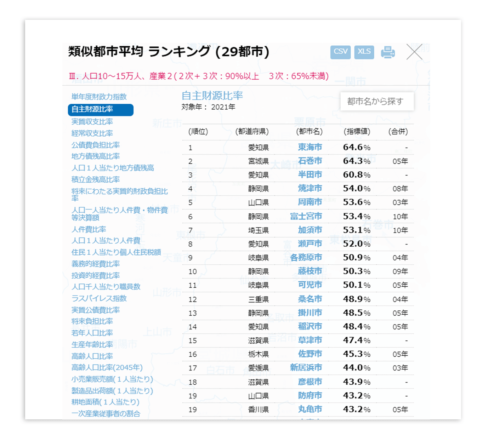Image resolution: width=488 pixels, height=448 pixels.
Task: Open city link 佐野市
Action: click(x=310, y=354)
